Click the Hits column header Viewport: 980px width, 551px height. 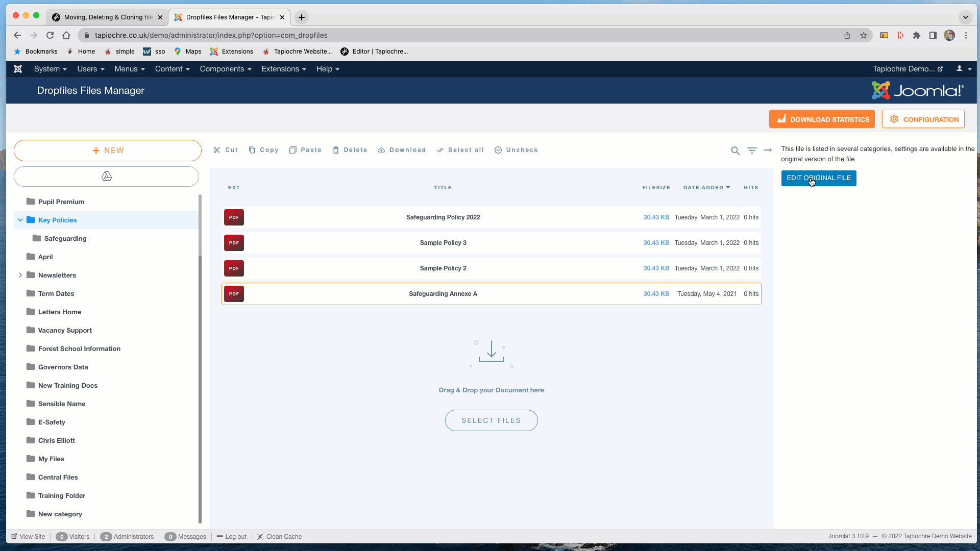[x=751, y=188]
